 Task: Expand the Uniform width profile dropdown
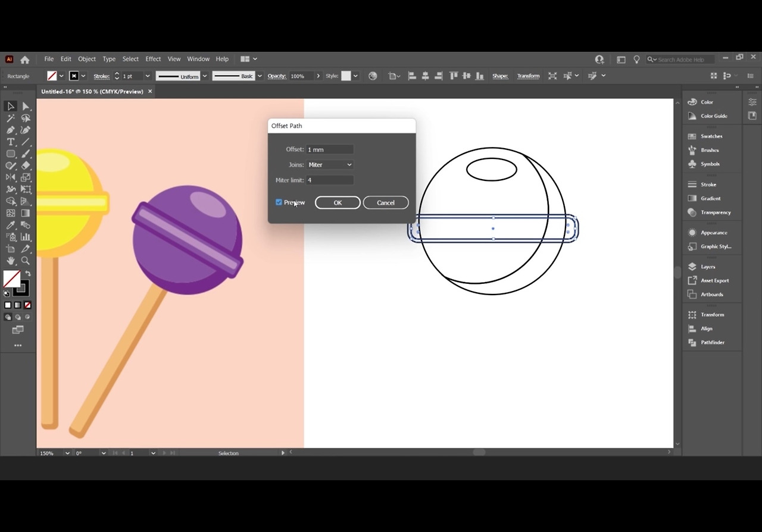205,76
